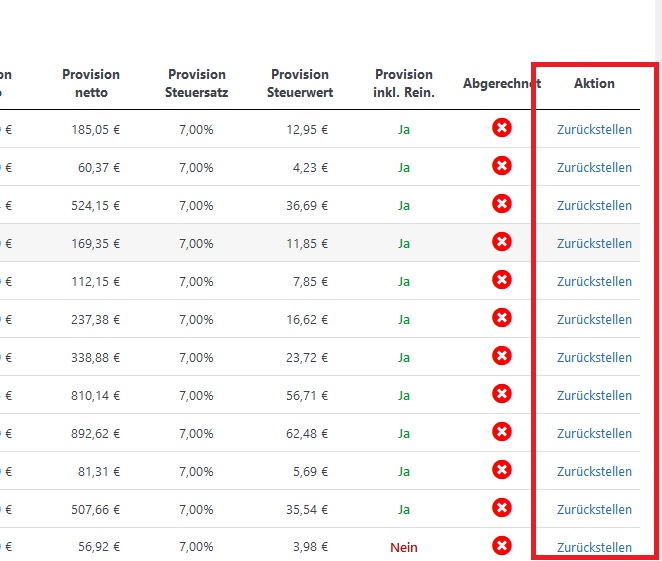Select the 237,38 € net provision cell
The image size is (662, 561).
[x=96, y=320]
